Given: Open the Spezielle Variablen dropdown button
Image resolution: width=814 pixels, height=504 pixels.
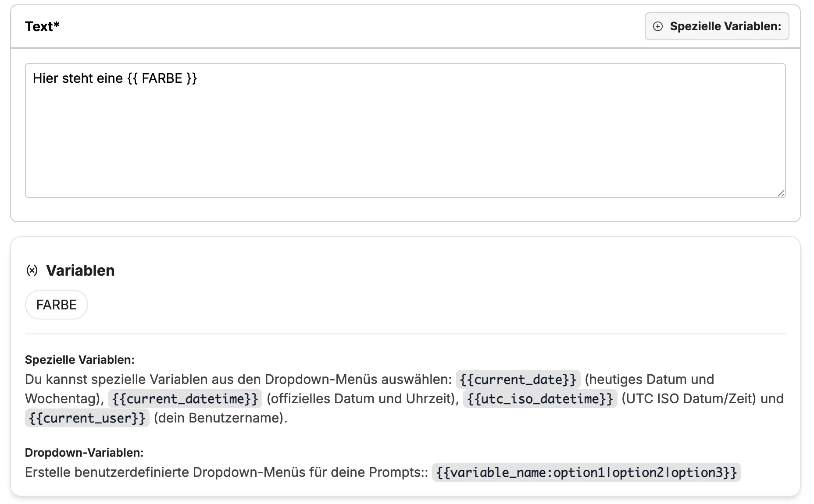Looking at the screenshot, I should [x=717, y=26].
